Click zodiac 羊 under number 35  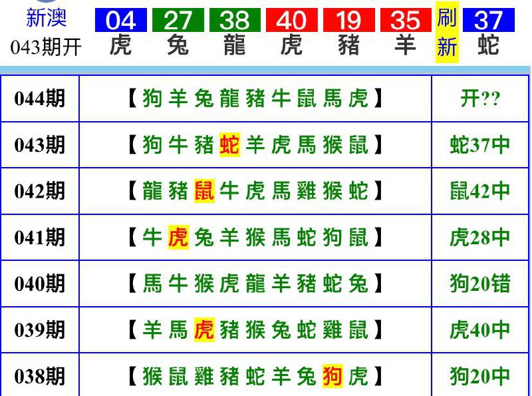pyautogui.click(x=406, y=45)
